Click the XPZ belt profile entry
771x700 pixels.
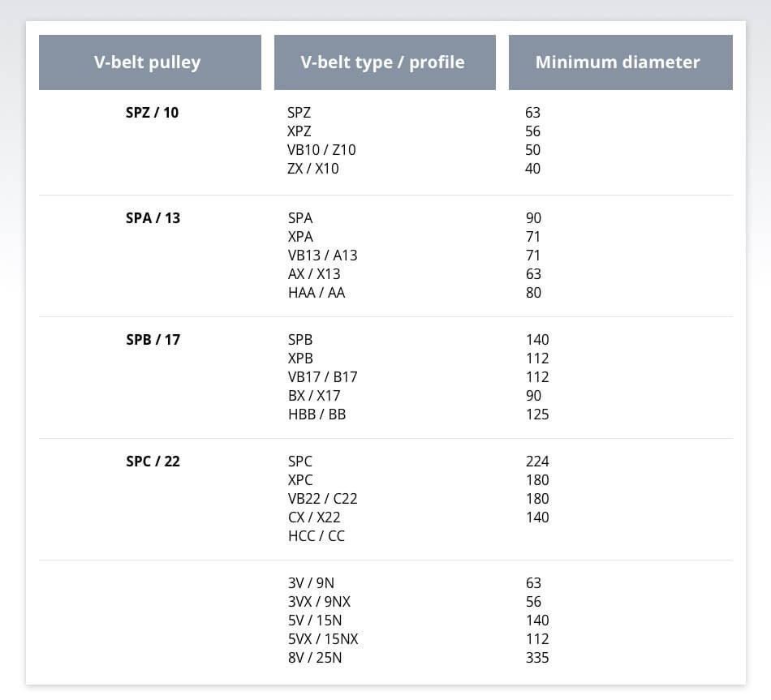coord(299,131)
